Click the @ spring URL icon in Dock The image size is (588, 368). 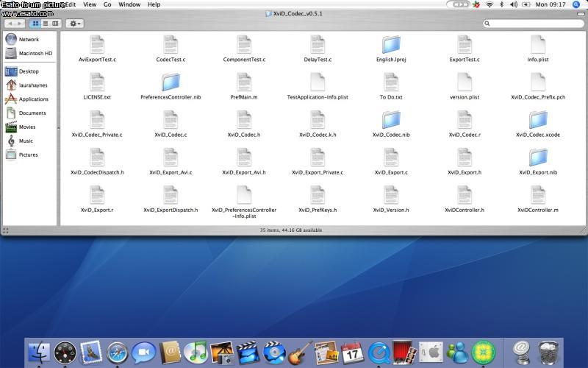click(x=521, y=353)
